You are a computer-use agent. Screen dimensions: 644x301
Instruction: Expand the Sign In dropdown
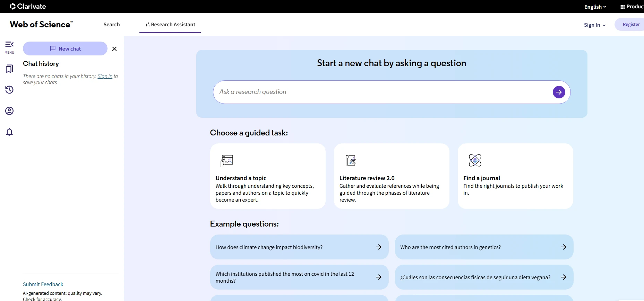pyautogui.click(x=595, y=25)
